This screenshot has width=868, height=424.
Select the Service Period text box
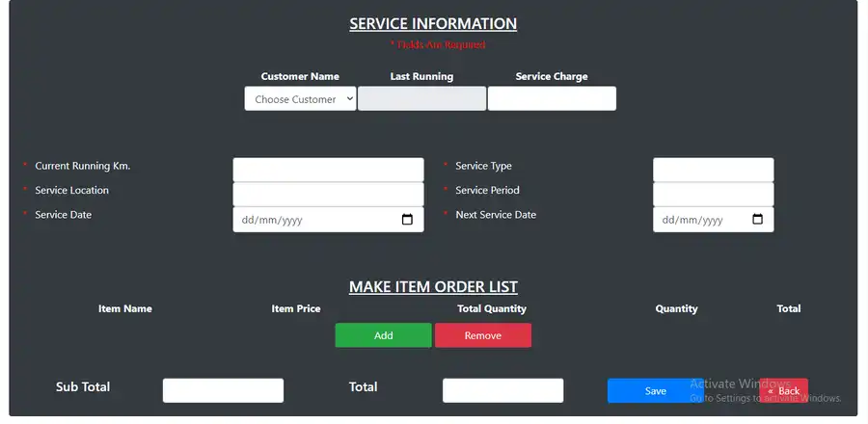click(x=713, y=195)
